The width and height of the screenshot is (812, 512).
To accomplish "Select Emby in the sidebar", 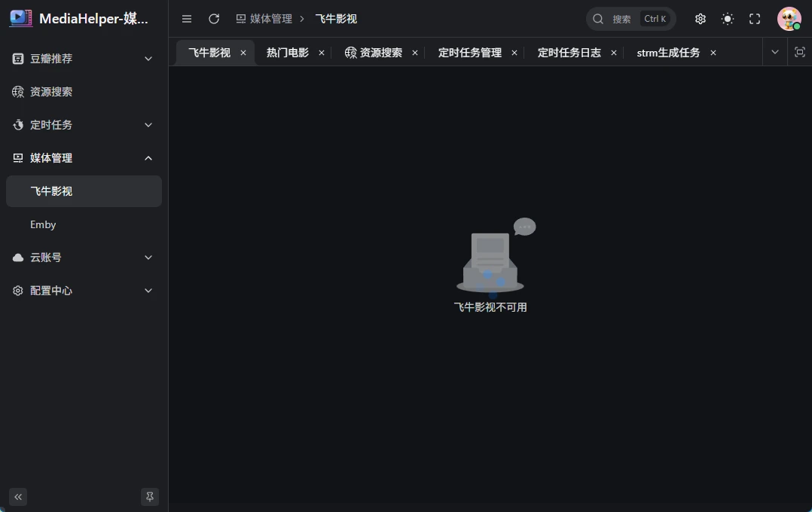I will click(43, 224).
